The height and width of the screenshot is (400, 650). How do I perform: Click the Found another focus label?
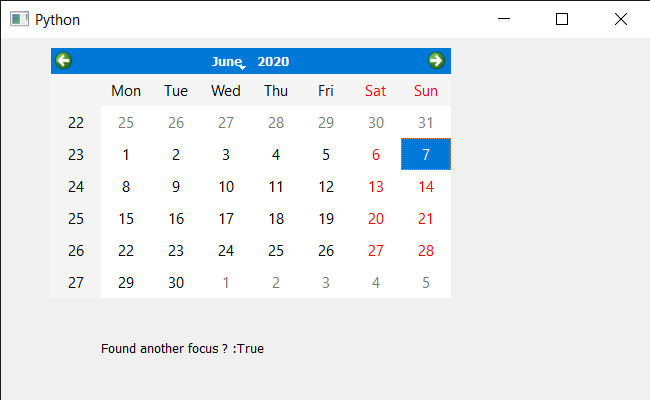182,349
